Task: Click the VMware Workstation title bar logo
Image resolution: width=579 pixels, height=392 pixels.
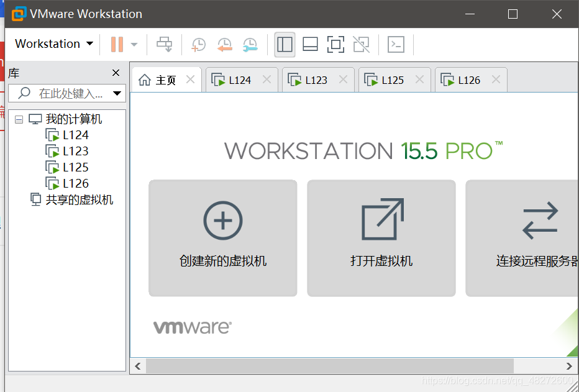Action: [19, 14]
